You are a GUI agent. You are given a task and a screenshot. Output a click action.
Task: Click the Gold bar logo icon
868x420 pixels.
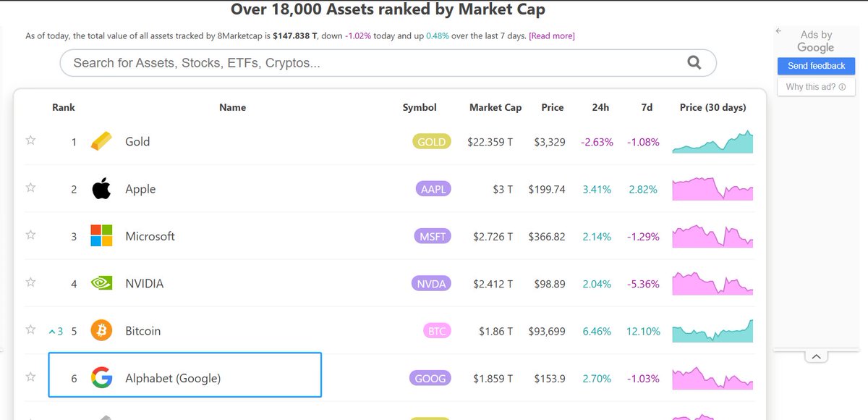pos(102,141)
